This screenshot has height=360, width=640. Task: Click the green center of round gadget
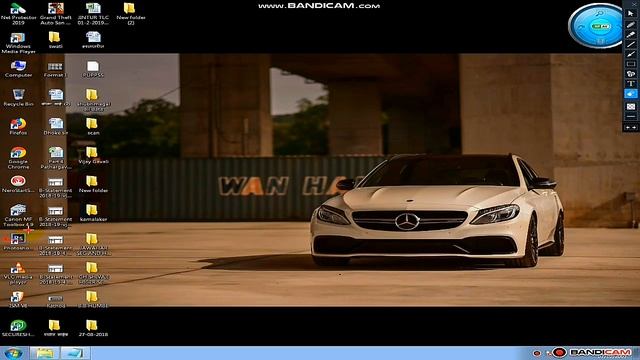[600, 27]
